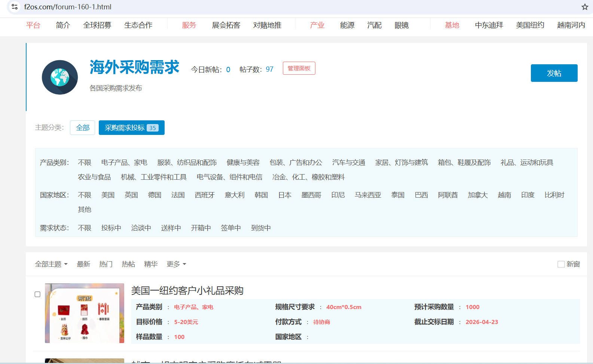Open the 管理面板 button
Screen dimensions: 593x364
299,68
